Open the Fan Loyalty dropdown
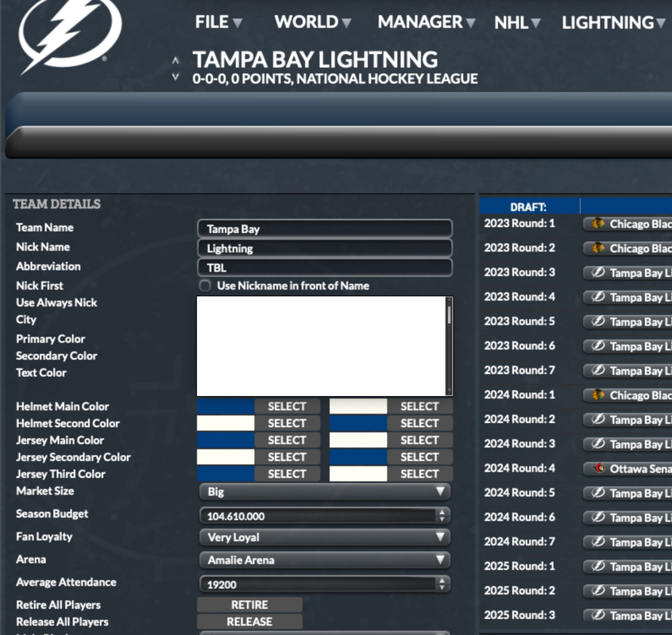The height and width of the screenshot is (635, 672). pos(325,537)
